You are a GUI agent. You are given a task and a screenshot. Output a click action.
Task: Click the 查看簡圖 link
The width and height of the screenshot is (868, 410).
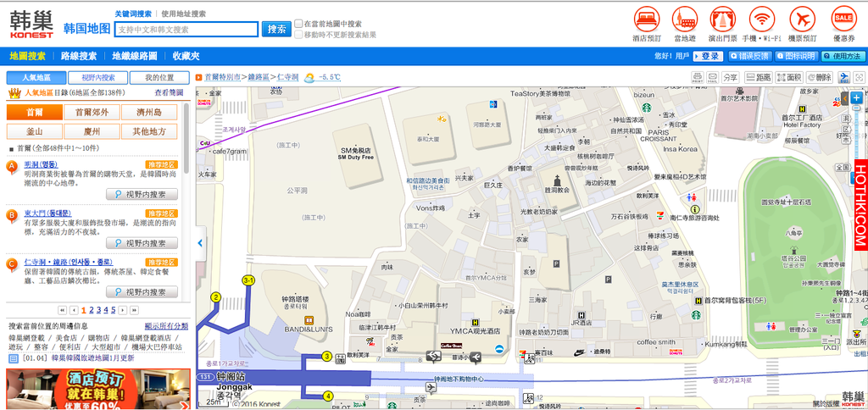coord(169,92)
